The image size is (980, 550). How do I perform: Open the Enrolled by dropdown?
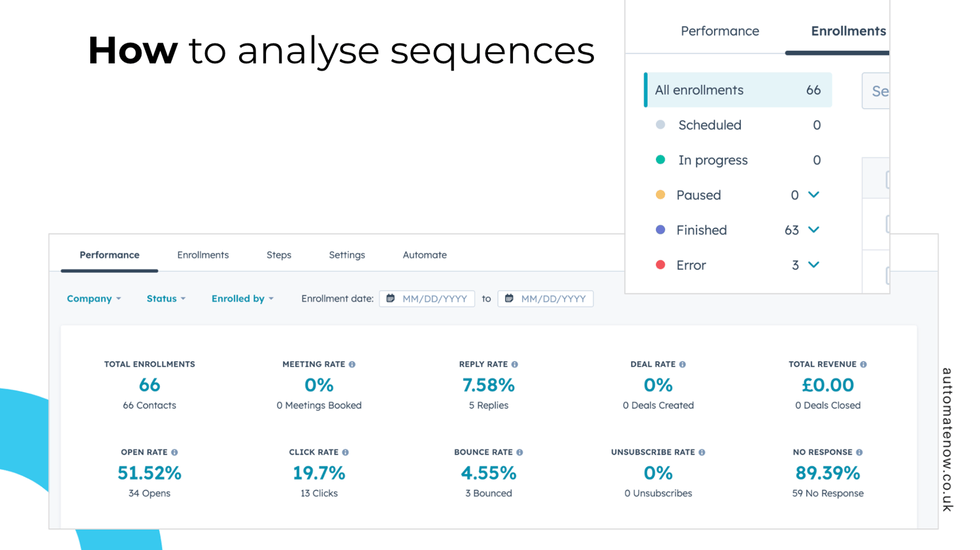click(x=242, y=299)
